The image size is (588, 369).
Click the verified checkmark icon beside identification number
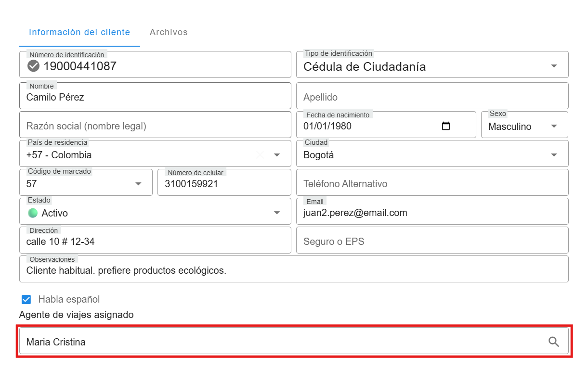[x=34, y=66]
